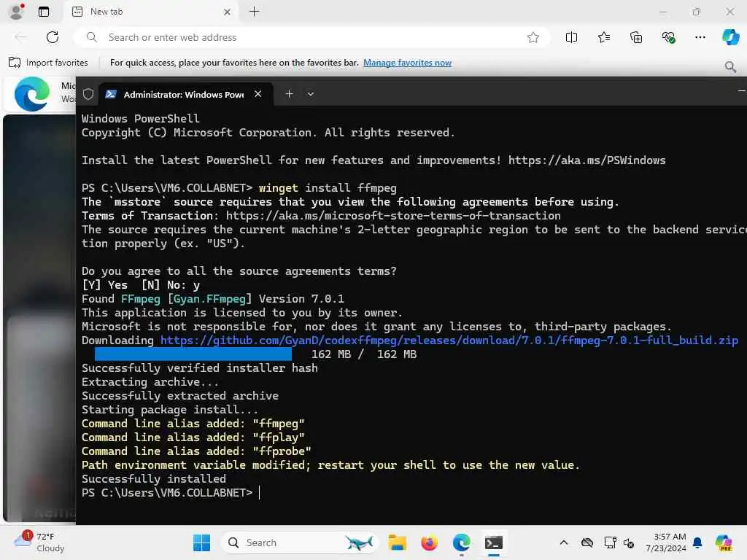Screen dimensions: 747x560
Task: Click the ffmpeg GitHub download URL in the terminal
Action: (x=449, y=341)
